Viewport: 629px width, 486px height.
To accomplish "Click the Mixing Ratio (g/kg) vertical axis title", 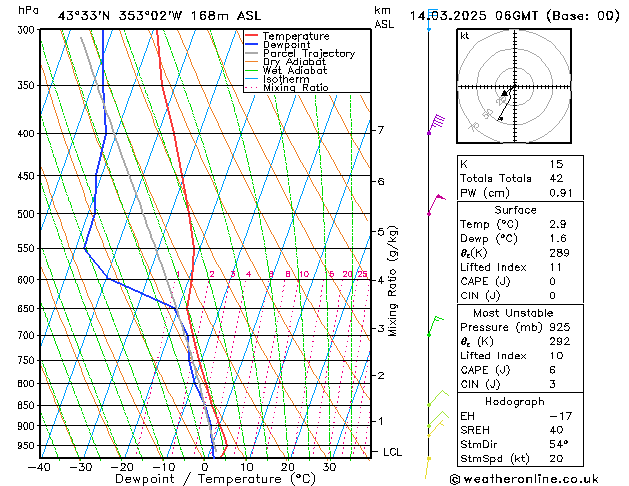I will pyautogui.click(x=393, y=281).
